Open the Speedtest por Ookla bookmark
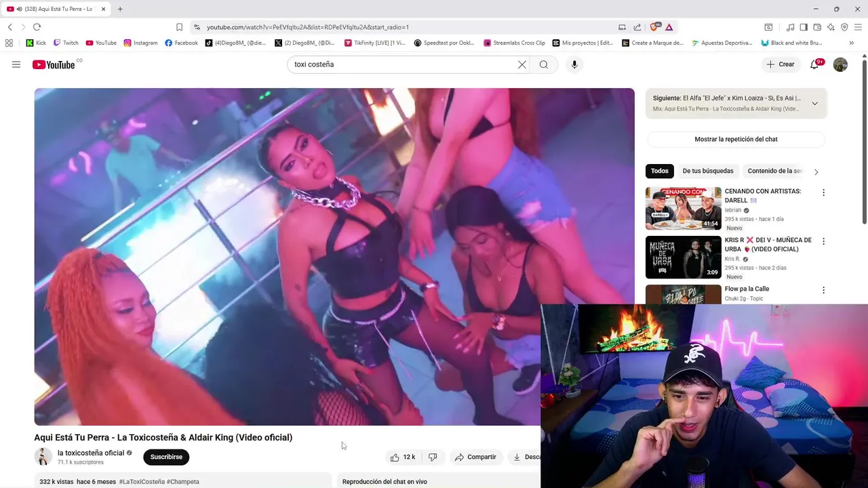This screenshot has width=868, height=488. pyautogui.click(x=444, y=43)
